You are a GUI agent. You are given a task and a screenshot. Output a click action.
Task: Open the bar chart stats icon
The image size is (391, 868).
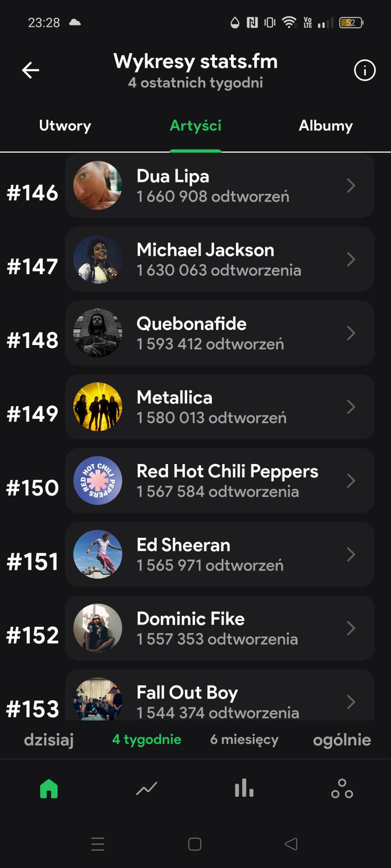[244, 789]
